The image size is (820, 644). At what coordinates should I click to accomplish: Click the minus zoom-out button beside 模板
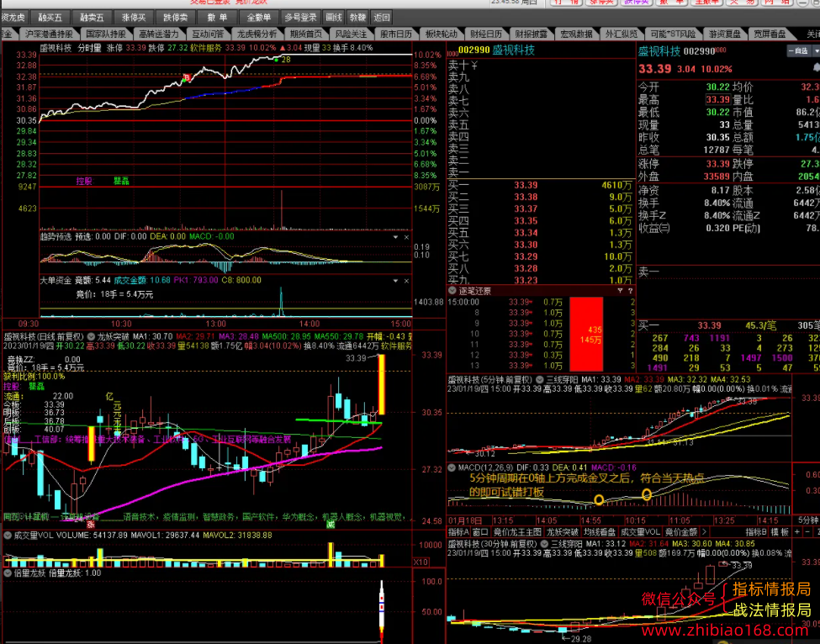[x=808, y=532]
